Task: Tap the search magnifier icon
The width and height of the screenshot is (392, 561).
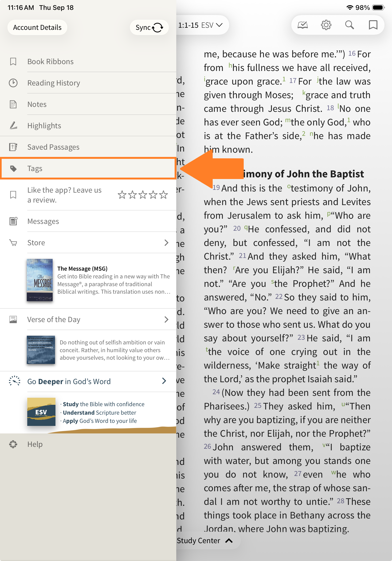Action: pos(349,25)
